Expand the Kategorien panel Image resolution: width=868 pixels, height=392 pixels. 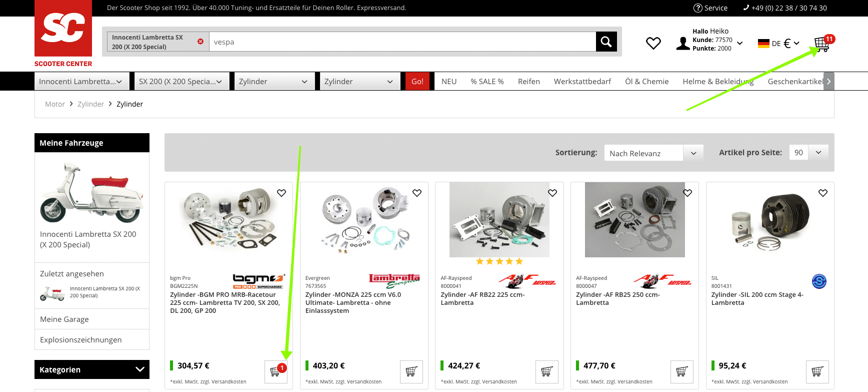pos(92,369)
